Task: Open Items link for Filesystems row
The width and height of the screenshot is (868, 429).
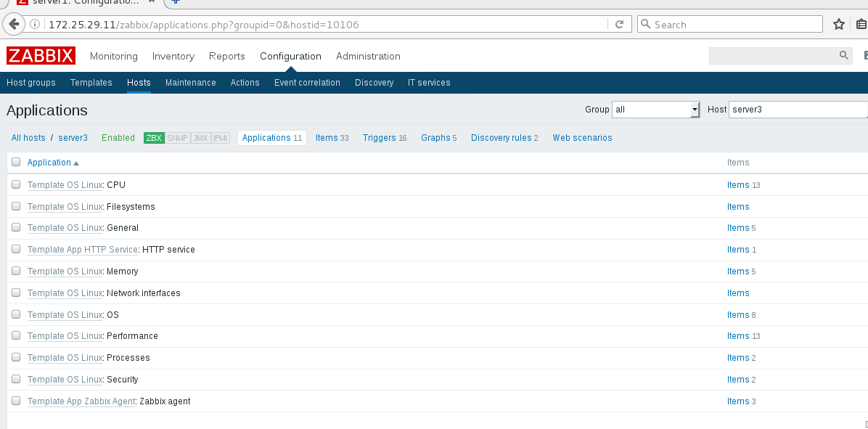Action: (x=738, y=206)
